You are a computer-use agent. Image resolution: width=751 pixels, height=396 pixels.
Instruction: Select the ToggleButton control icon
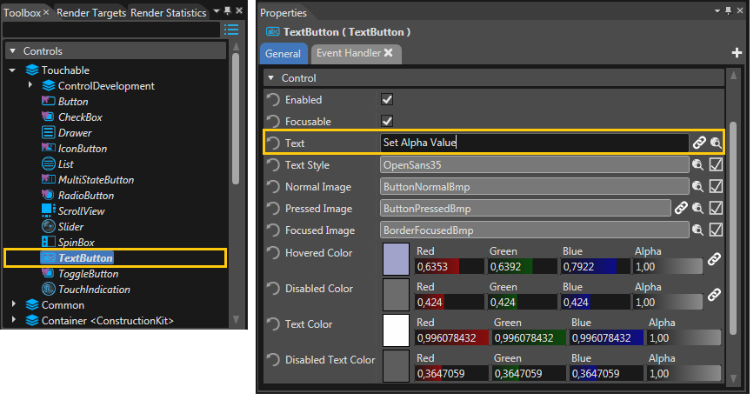coord(48,273)
